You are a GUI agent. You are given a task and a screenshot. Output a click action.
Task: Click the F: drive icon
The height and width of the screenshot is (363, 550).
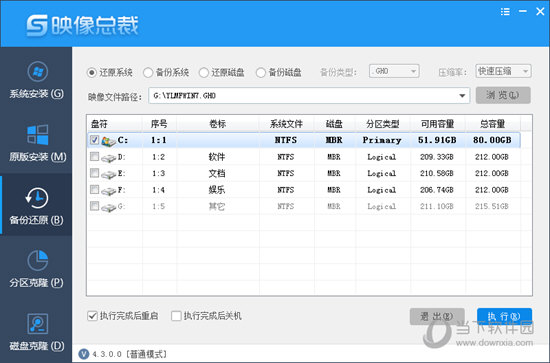pyautogui.click(x=108, y=191)
